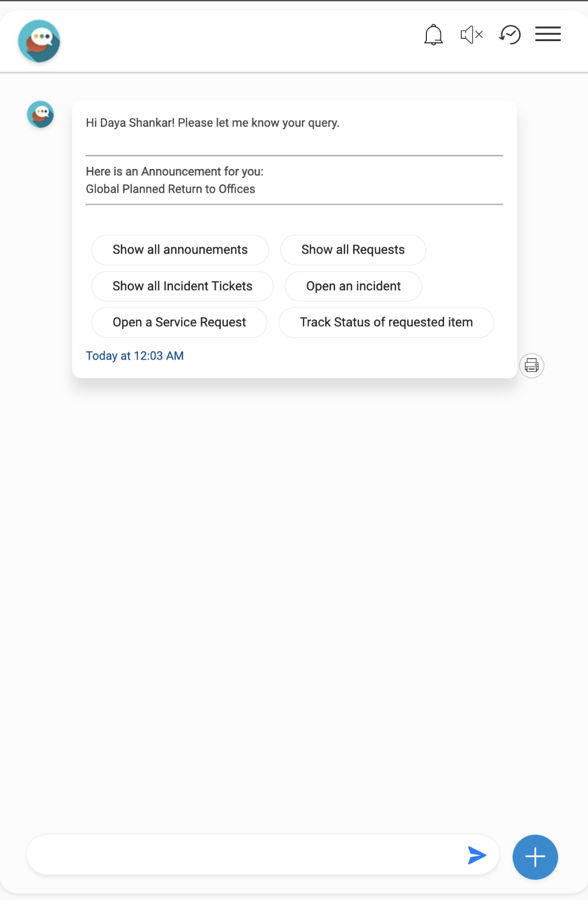Click the chatbot logo in header

click(39, 41)
